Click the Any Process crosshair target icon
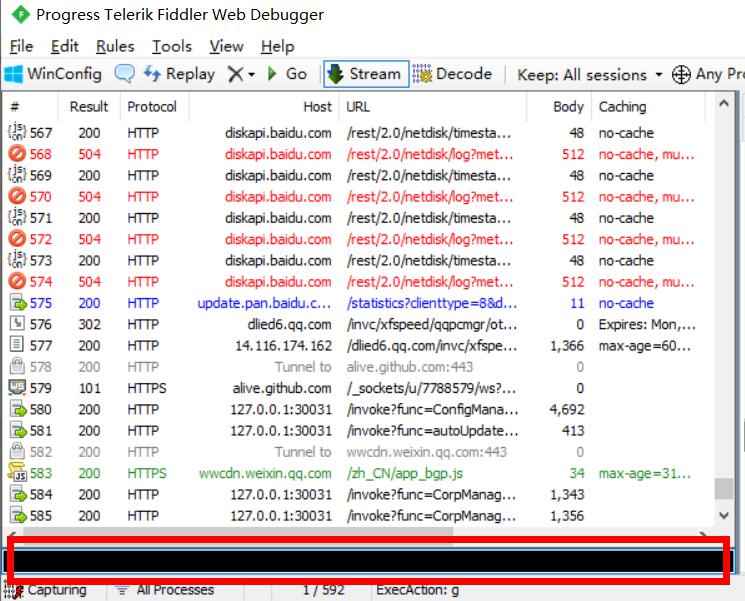This screenshot has width=745, height=601. tap(682, 74)
